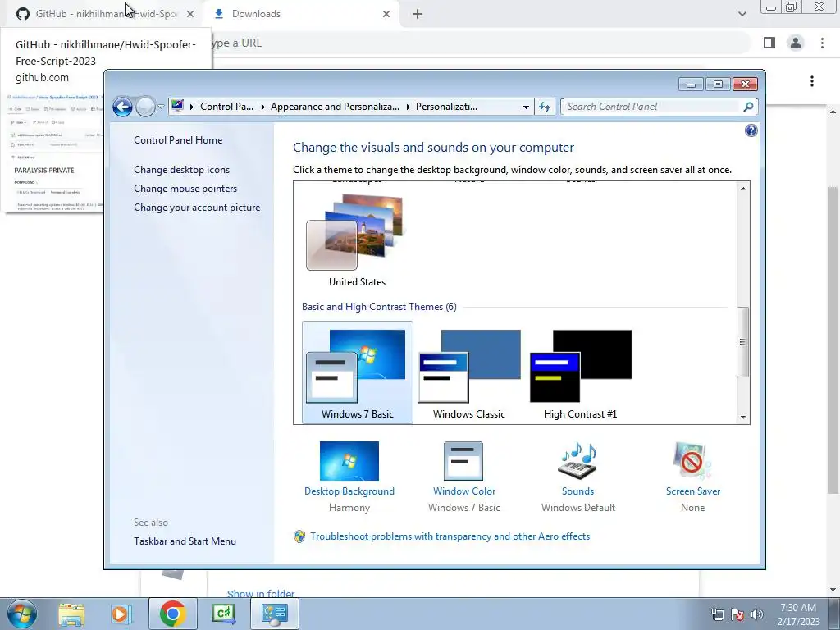Click the C# application taskbar icon
This screenshot has height=630, width=840.
pyautogui.click(x=223, y=614)
